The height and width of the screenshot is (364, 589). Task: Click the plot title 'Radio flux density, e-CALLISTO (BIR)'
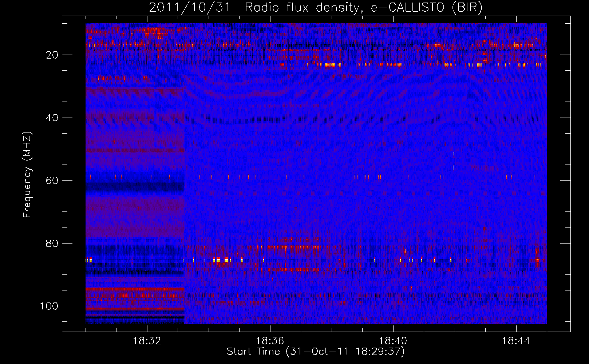pos(364,7)
